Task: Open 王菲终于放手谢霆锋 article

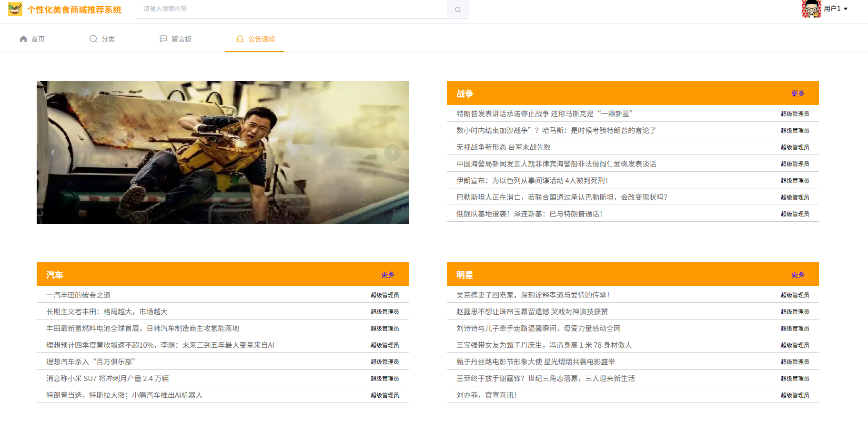Action: [x=545, y=378]
